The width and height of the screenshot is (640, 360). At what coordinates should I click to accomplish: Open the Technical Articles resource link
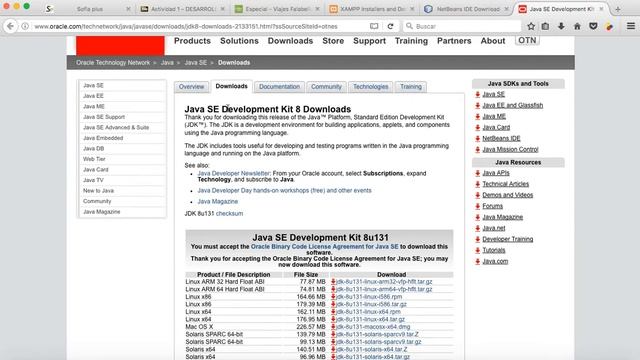[x=505, y=184]
